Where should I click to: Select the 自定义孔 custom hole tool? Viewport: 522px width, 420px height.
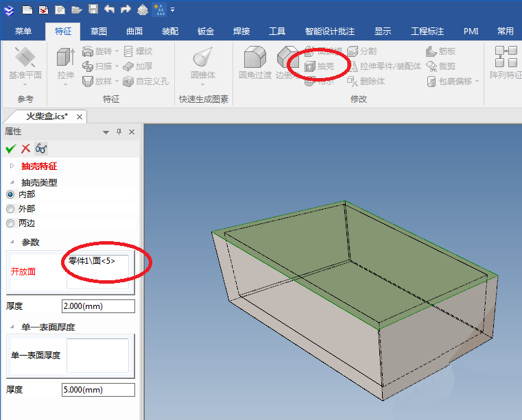(146, 81)
